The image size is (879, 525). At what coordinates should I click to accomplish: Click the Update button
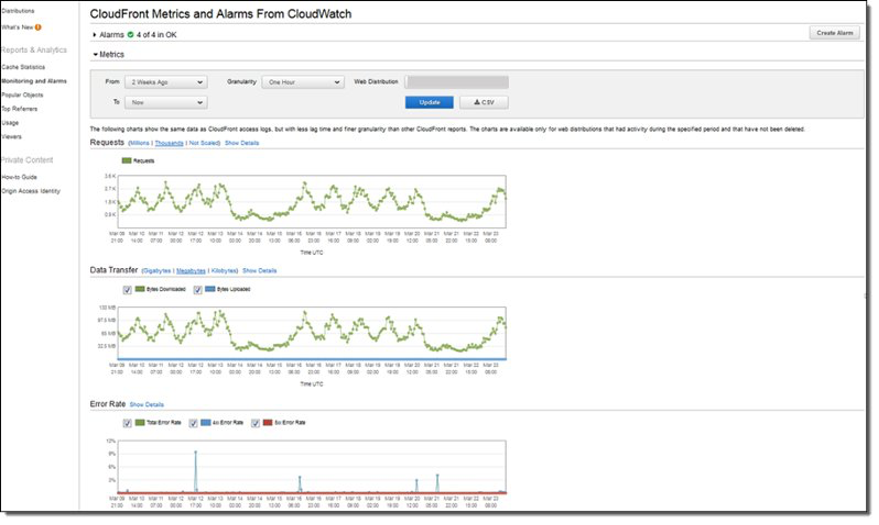(x=429, y=103)
